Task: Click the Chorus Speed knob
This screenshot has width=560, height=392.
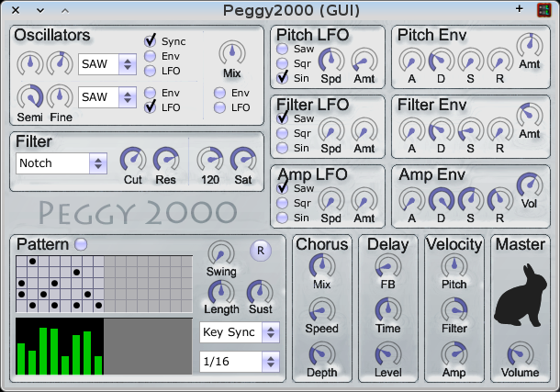Action: (322, 310)
